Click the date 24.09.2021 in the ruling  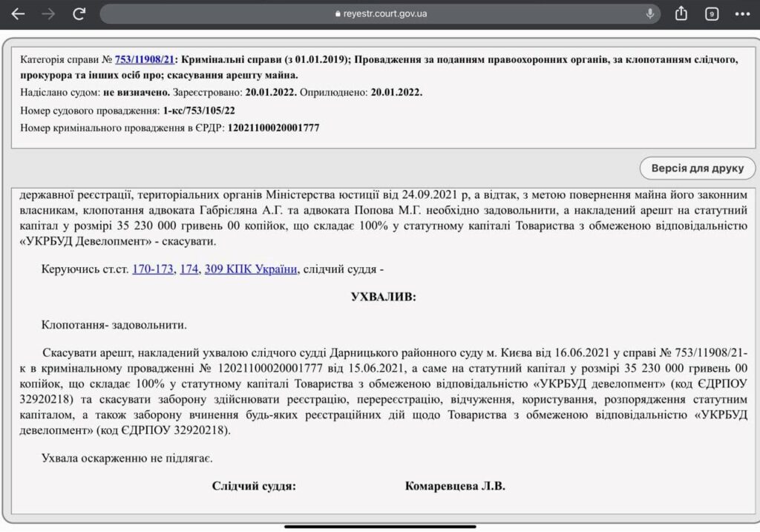[430, 195]
